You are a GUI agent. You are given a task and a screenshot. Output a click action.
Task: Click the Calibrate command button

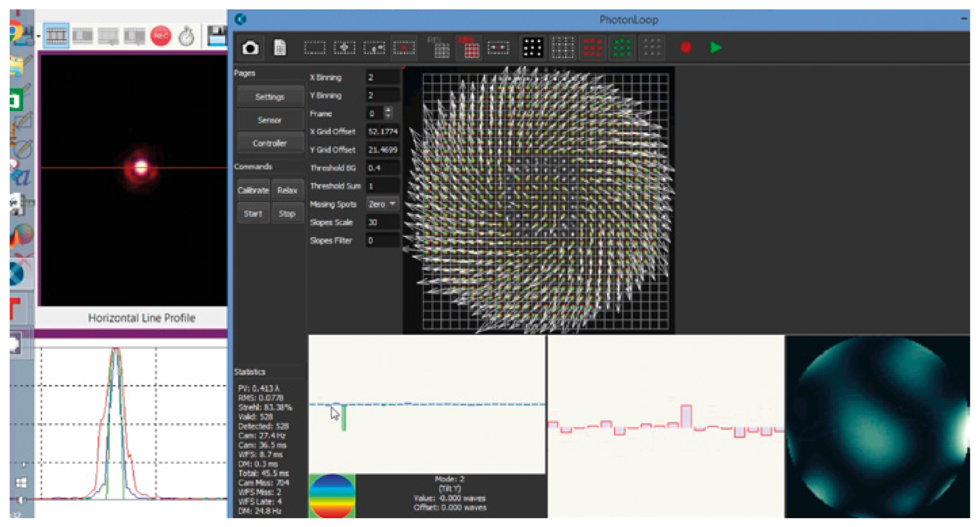[x=253, y=190]
